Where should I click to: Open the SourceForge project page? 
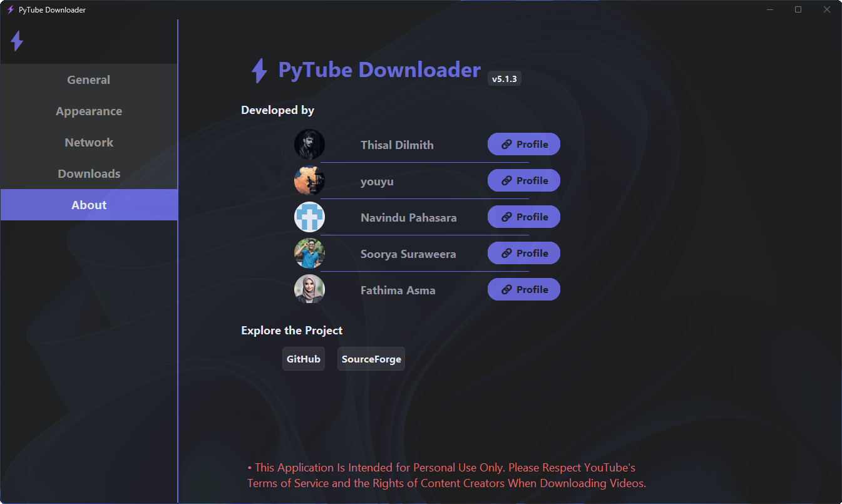[x=371, y=359]
